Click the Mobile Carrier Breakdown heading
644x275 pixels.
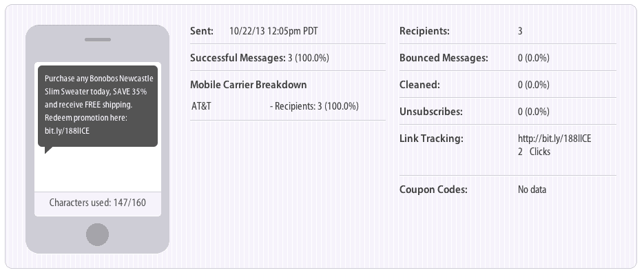(249, 85)
